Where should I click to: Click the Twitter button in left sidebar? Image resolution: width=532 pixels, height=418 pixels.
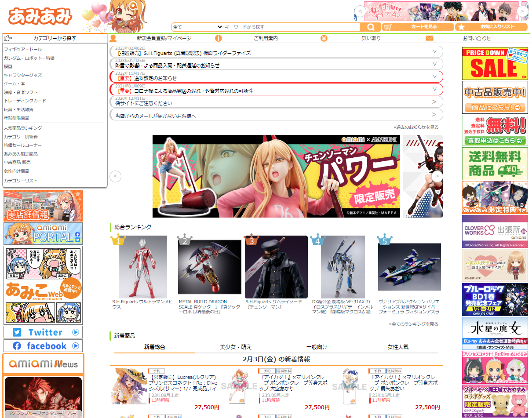tap(43, 332)
